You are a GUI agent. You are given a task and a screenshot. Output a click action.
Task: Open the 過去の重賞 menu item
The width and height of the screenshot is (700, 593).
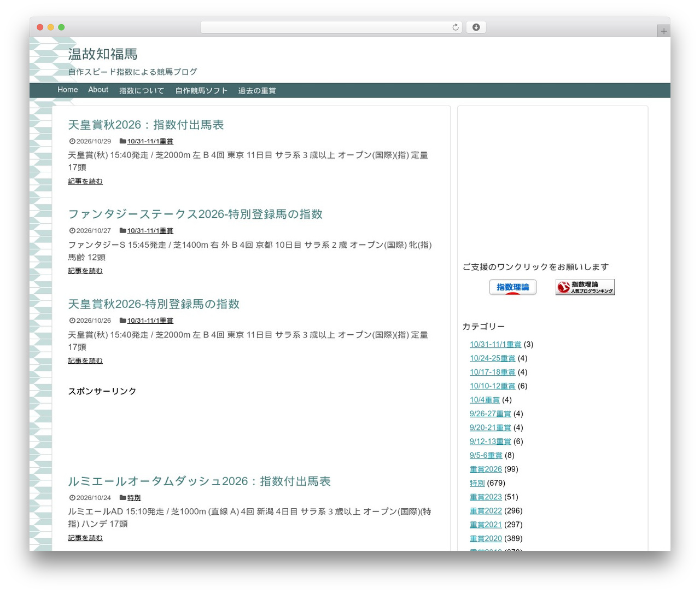(x=257, y=90)
